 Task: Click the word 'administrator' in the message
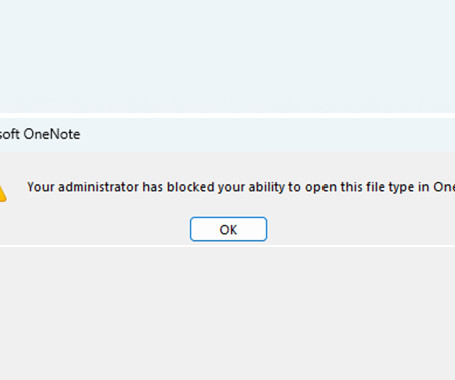click(x=98, y=187)
